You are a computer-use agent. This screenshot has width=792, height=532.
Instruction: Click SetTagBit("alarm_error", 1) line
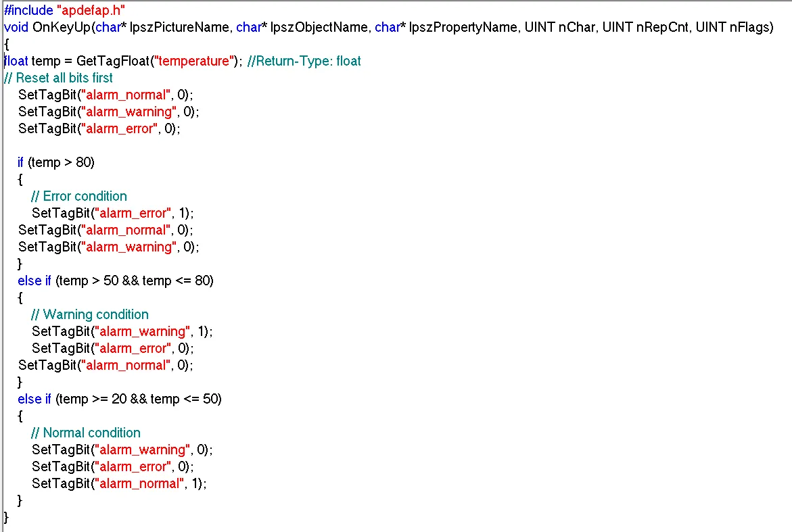(x=113, y=213)
